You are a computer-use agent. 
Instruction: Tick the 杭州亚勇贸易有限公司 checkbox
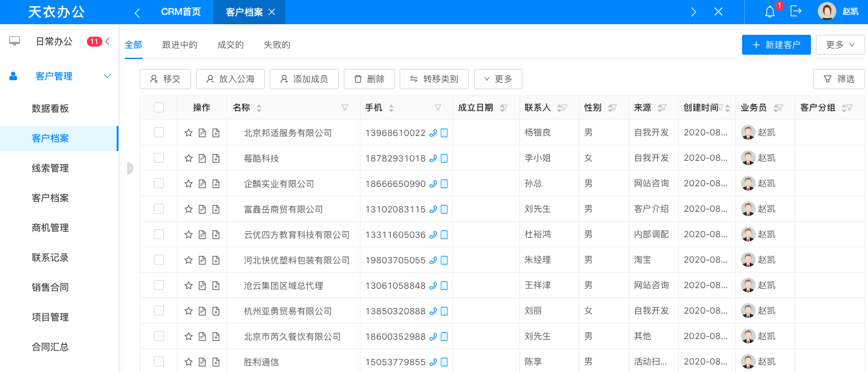click(159, 311)
